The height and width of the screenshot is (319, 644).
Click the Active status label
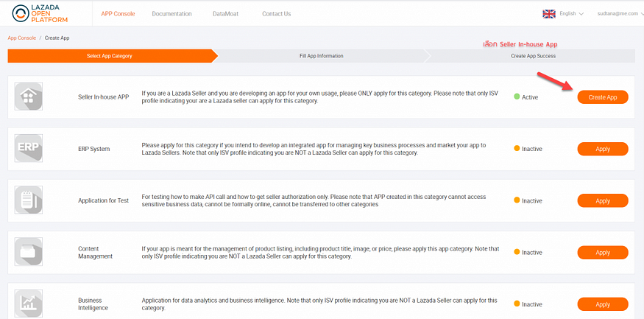[530, 97]
